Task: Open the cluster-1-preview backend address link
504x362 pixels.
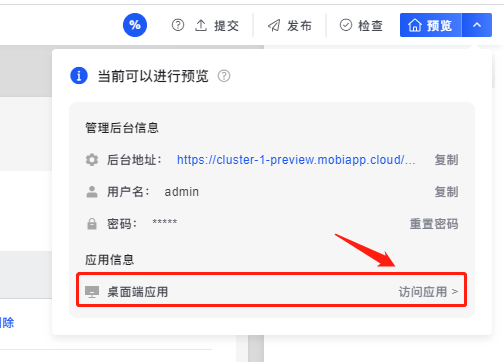Action: tap(296, 160)
